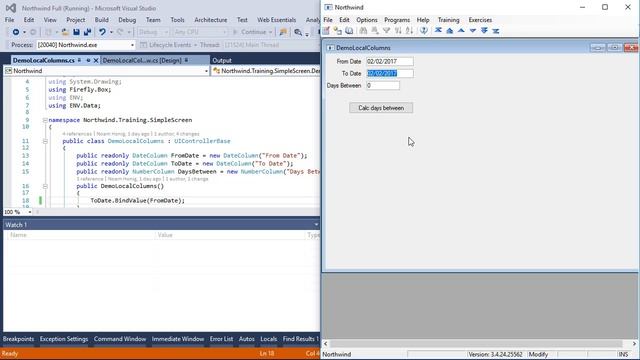The image size is (640, 360).
Task: Click the first edit icon in Northwind toolbar
Action: 326,31
